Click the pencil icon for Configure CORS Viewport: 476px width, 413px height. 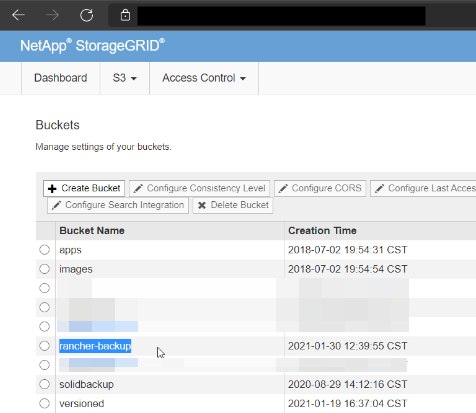pos(283,189)
